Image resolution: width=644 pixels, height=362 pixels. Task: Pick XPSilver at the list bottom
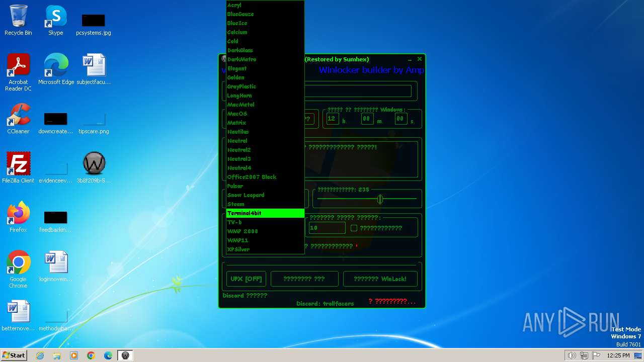pos(265,249)
